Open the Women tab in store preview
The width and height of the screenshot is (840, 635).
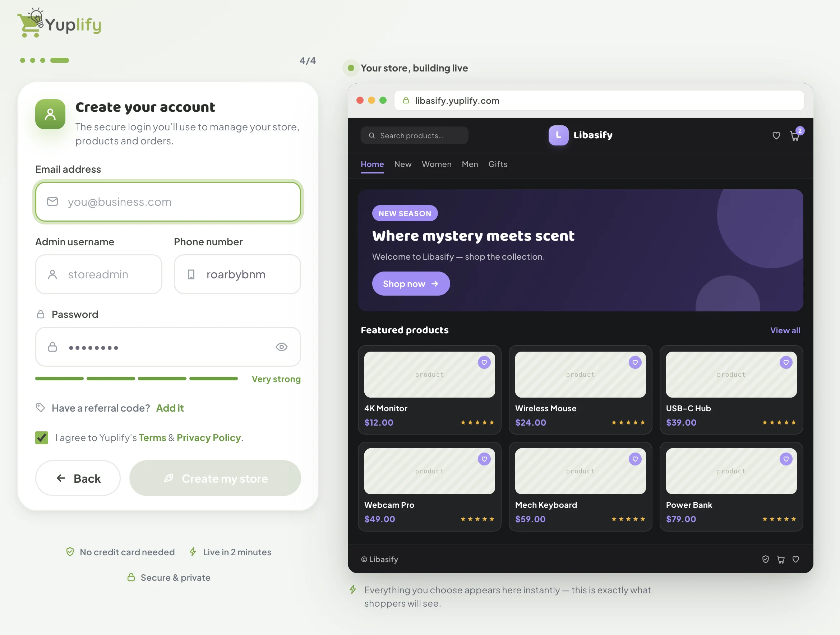tap(437, 164)
